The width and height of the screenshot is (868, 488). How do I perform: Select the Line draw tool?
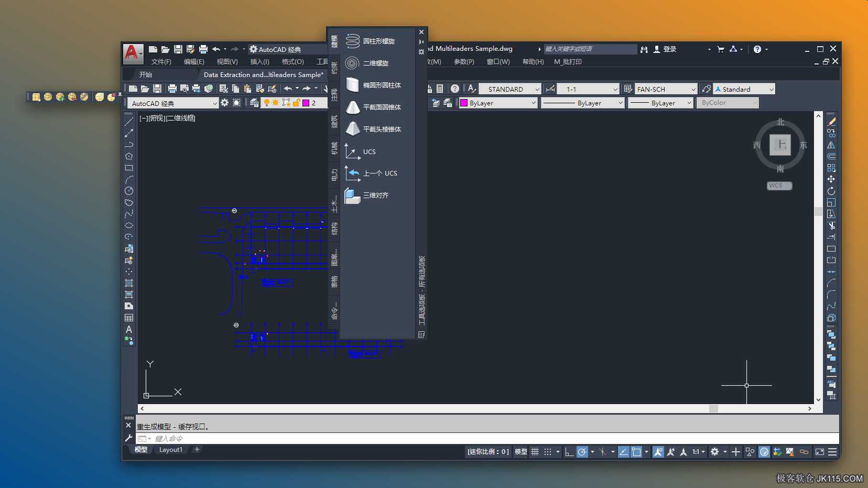[129, 122]
